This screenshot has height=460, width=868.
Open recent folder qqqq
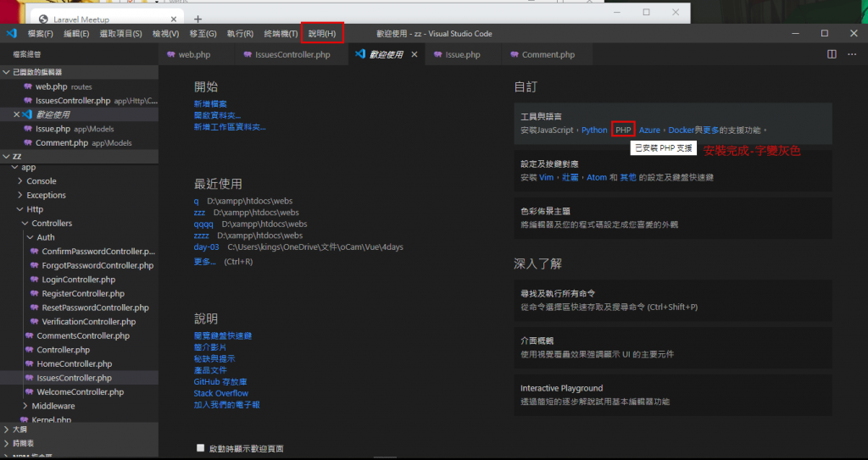[203, 224]
